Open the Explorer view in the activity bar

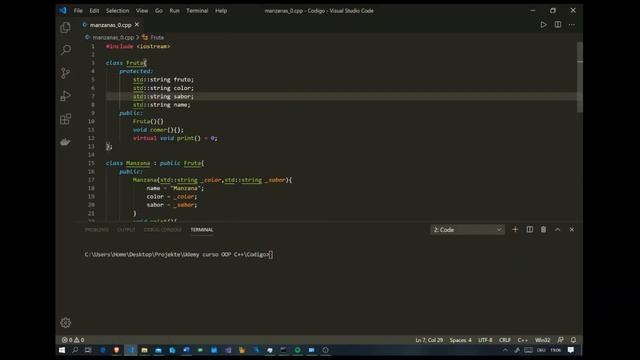(65, 27)
